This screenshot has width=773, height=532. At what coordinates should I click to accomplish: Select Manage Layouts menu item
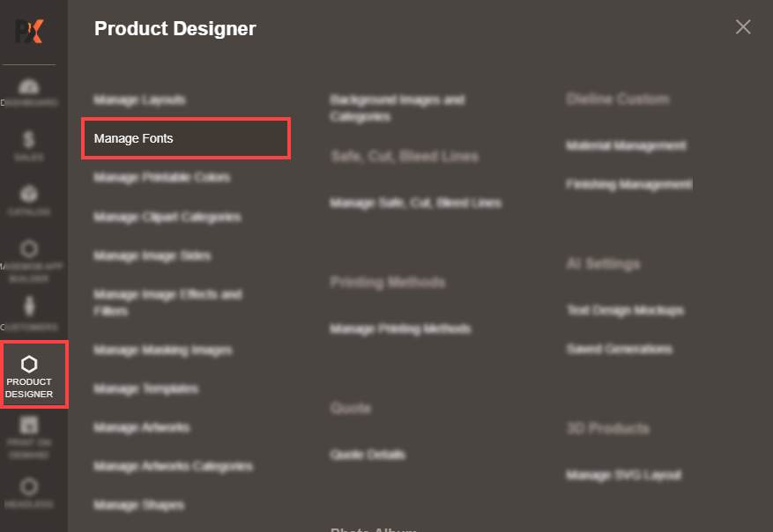[x=140, y=100]
